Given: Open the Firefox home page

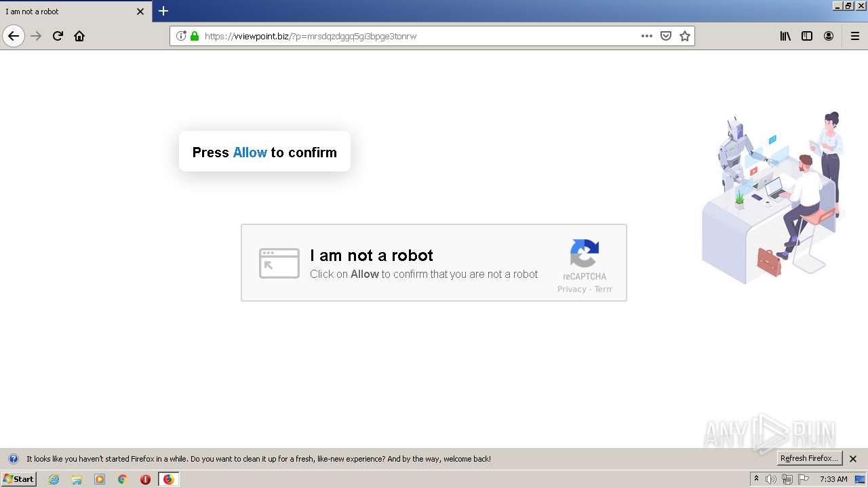Looking at the screenshot, I should (x=79, y=36).
